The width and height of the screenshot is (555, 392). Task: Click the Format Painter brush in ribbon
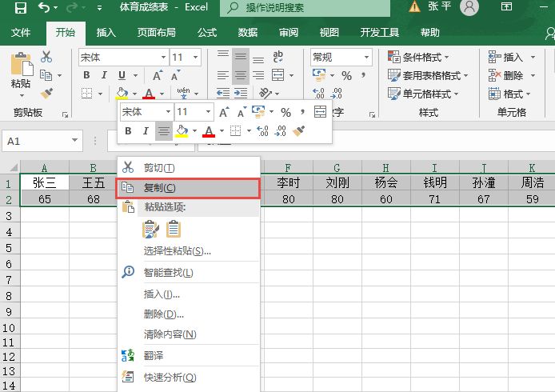pyautogui.click(x=46, y=93)
